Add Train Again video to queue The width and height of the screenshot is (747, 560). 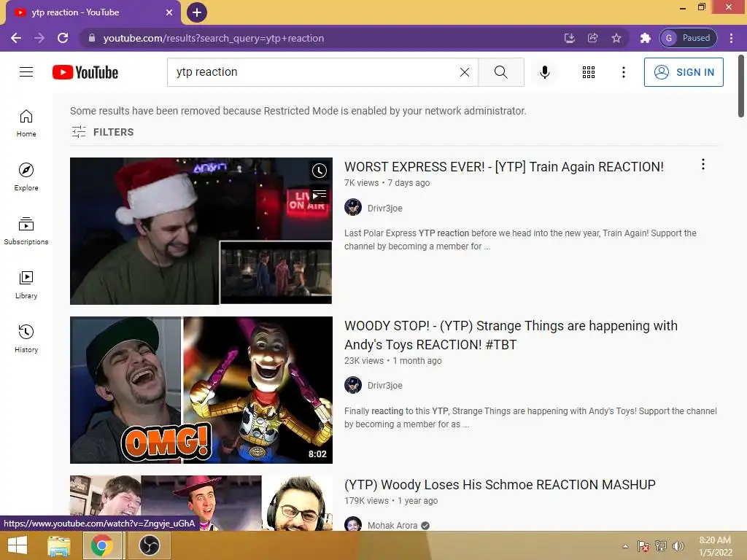pyautogui.click(x=320, y=194)
